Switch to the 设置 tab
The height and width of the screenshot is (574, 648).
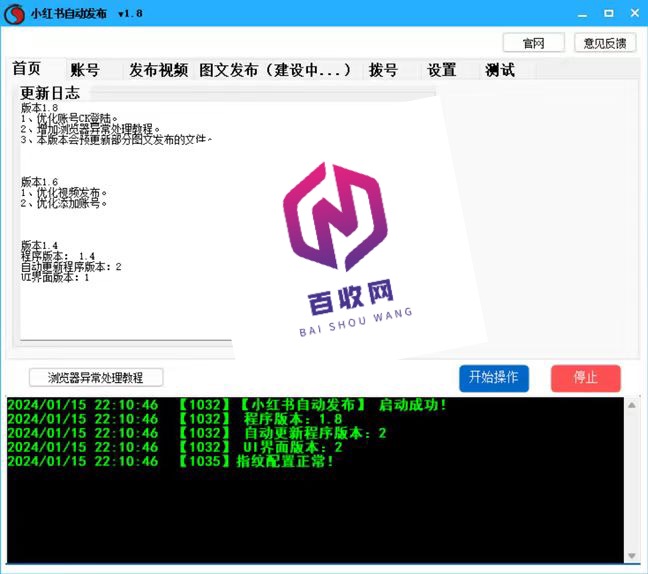click(441, 69)
